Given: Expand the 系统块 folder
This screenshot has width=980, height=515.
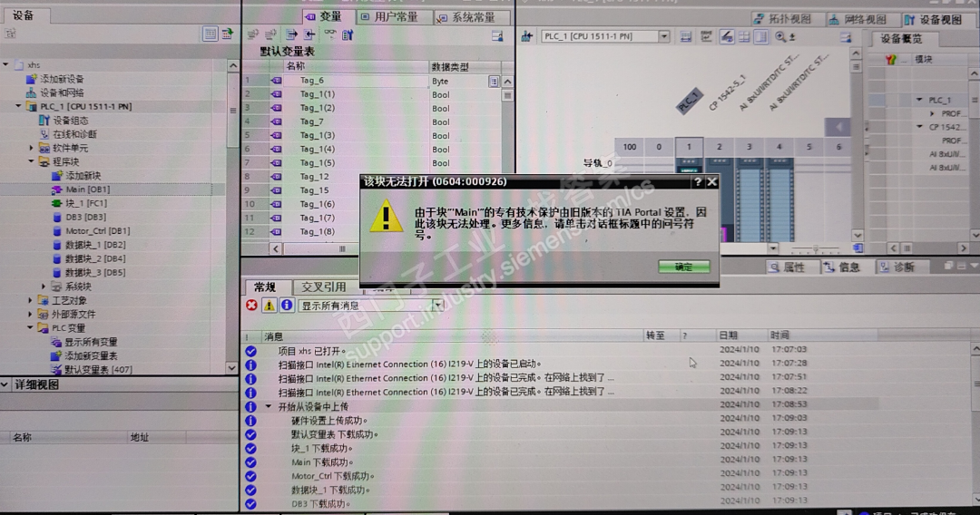Looking at the screenshot, I should pyautogui.click(x=44, y=287).
